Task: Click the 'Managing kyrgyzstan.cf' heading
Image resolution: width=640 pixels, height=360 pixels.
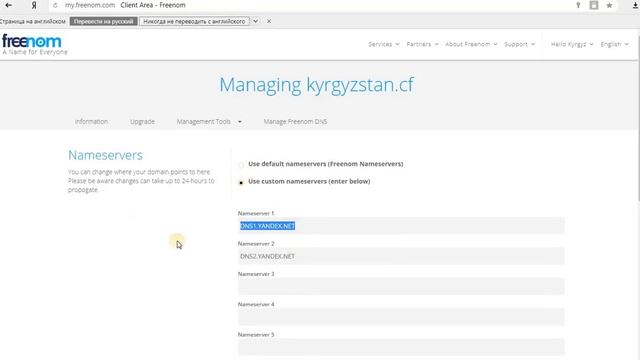Action: click(x=316, y=85)
